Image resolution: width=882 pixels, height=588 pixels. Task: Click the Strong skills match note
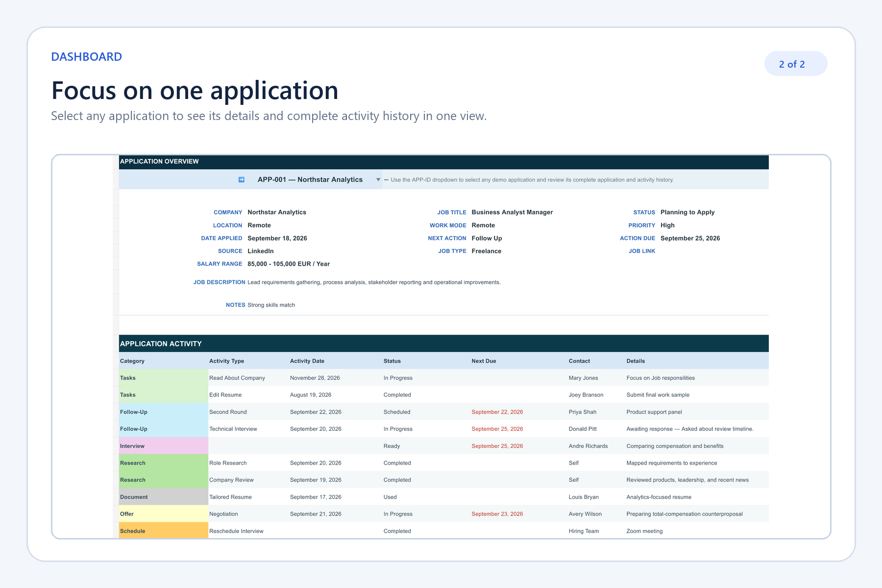point(271,305)
